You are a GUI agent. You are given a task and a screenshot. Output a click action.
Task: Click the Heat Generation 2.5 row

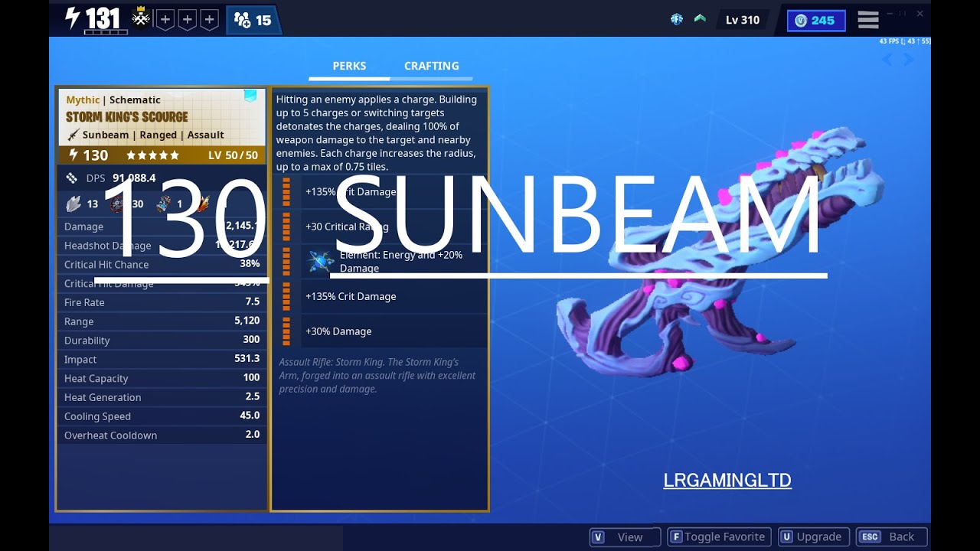(162, 397)
